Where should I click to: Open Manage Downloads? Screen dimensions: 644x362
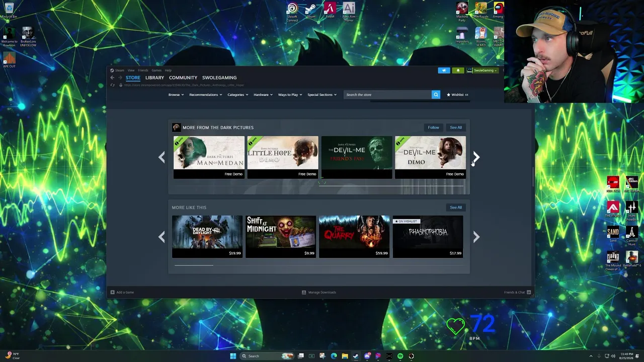coord(319,292)
